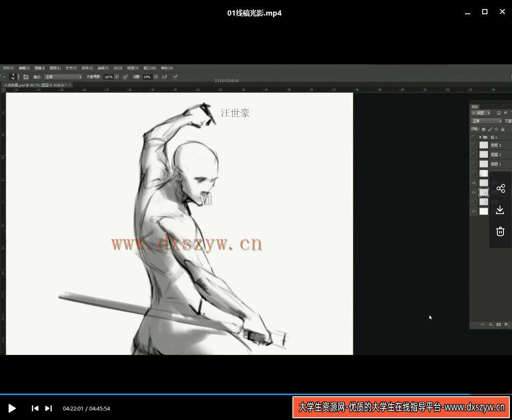Select the 图层 2 layer thumbnail
The image size is (512, 420).
[484, 145]
